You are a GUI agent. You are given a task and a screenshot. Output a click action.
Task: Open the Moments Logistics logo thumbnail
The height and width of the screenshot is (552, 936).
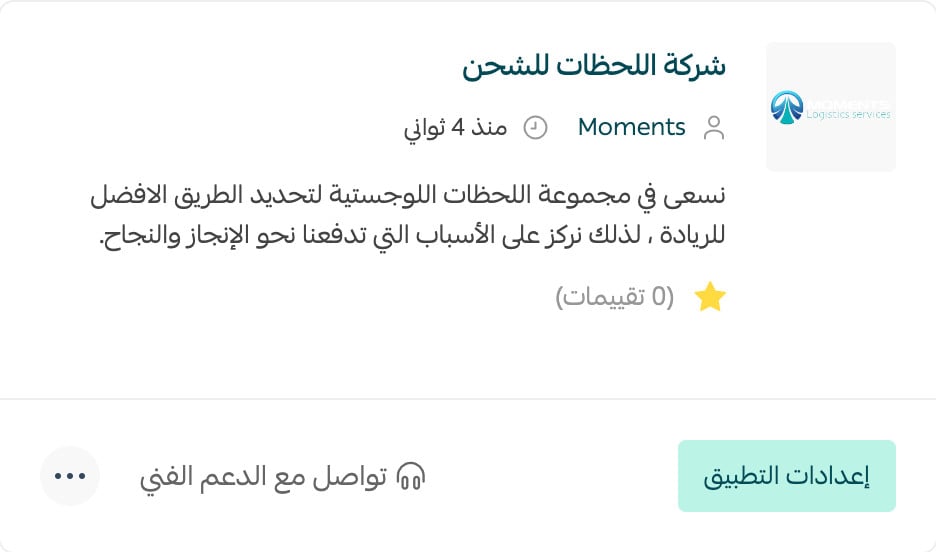click(831, 107)
